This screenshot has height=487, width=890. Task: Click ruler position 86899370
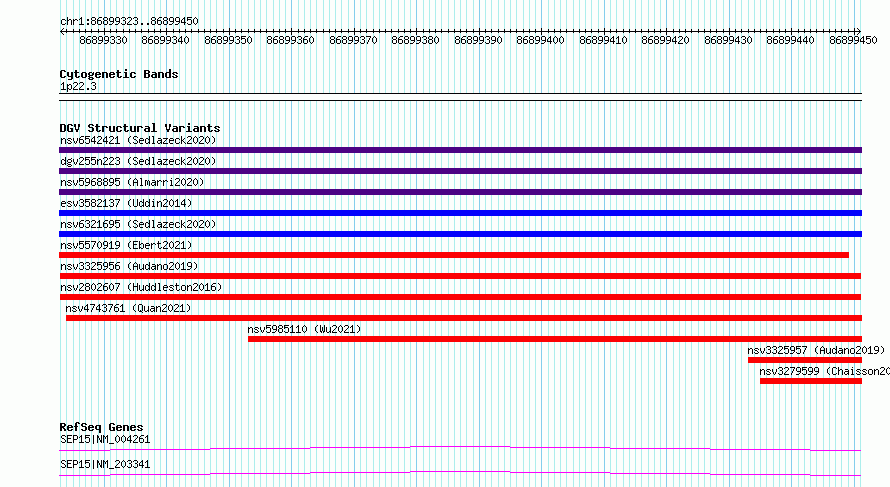353,40
